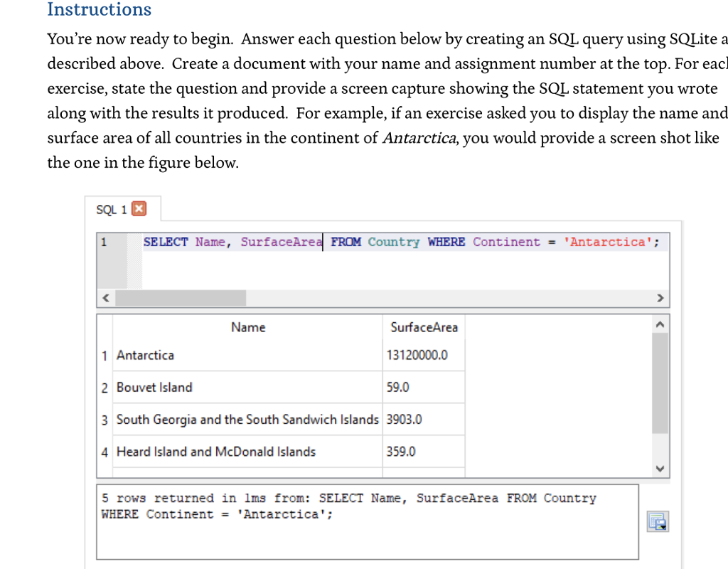Click the right scroll arrow below the editor

coord(660,297)
